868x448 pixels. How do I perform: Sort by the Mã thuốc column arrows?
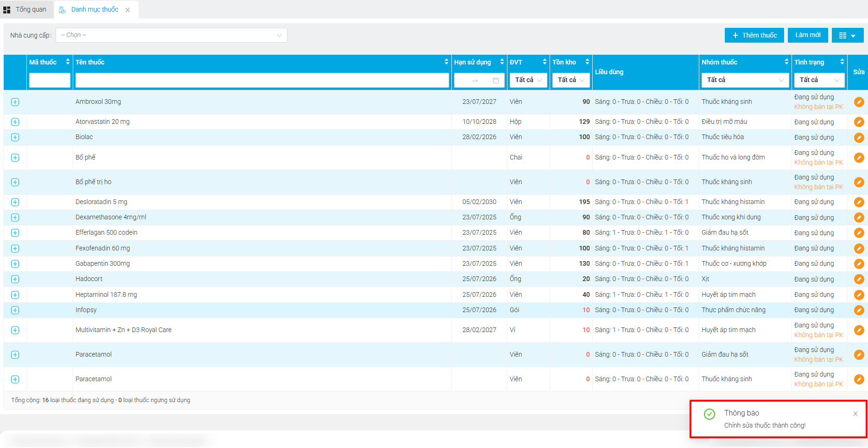68,62
